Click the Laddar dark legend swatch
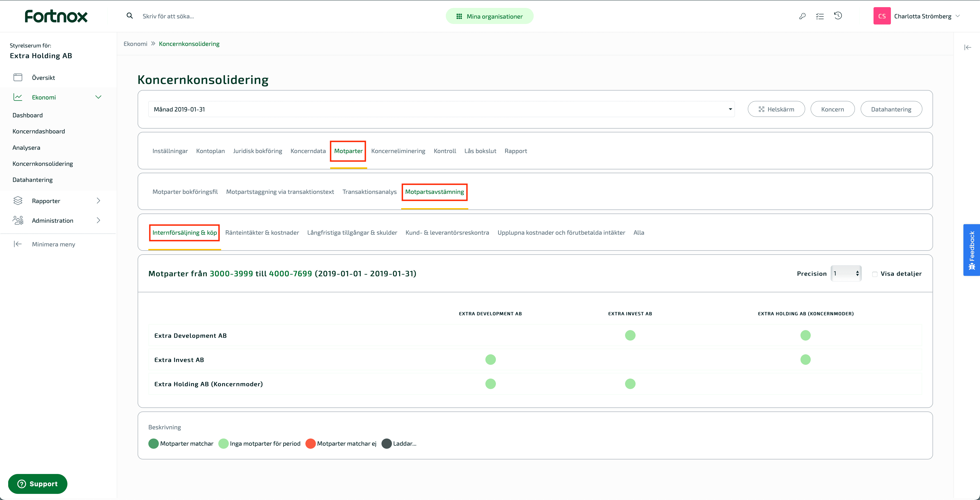 point(387,443)
